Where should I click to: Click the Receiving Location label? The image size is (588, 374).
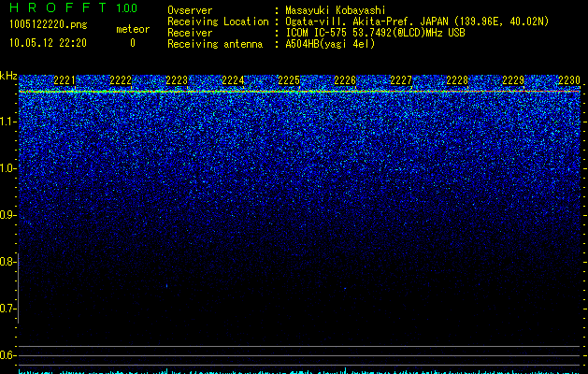(x=218, y=22)
